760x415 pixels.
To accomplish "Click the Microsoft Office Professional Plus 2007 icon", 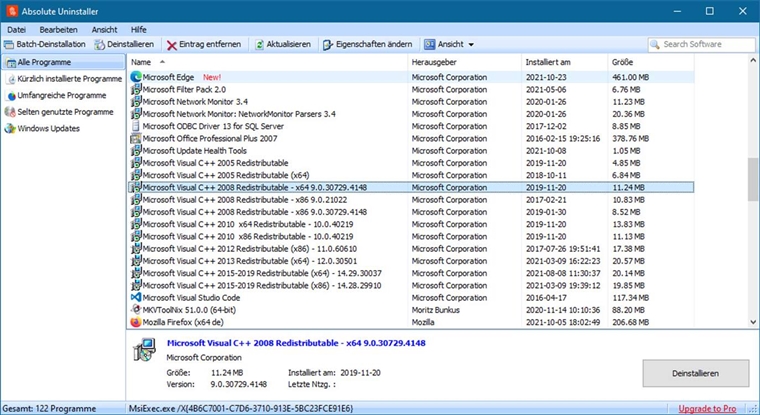I will tap(136, 138).
